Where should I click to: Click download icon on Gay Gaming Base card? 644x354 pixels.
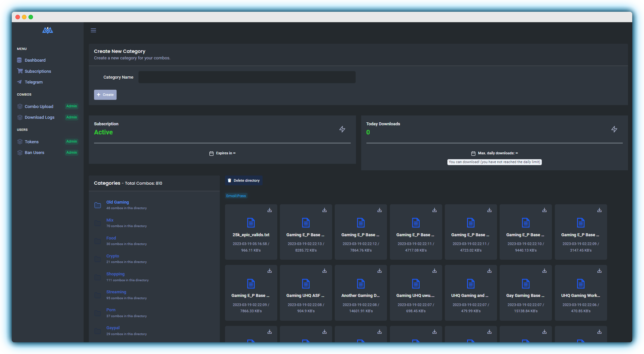pos(544,271)
